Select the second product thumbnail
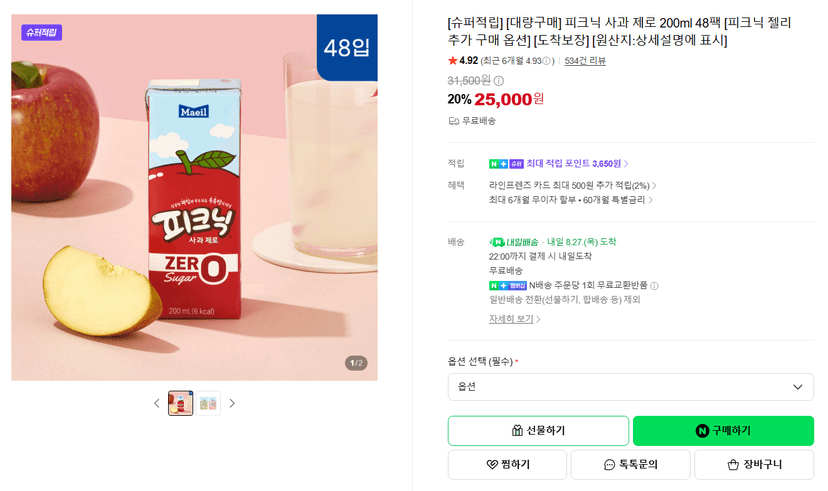Image resolution: width=828 pixels, height=491 pixels. pos(208,403)
